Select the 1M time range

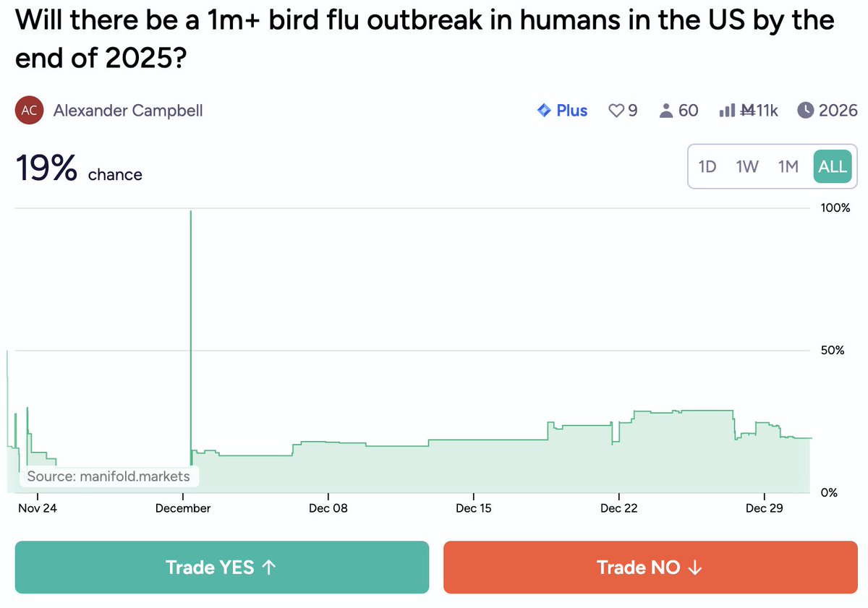click(788, 166)
